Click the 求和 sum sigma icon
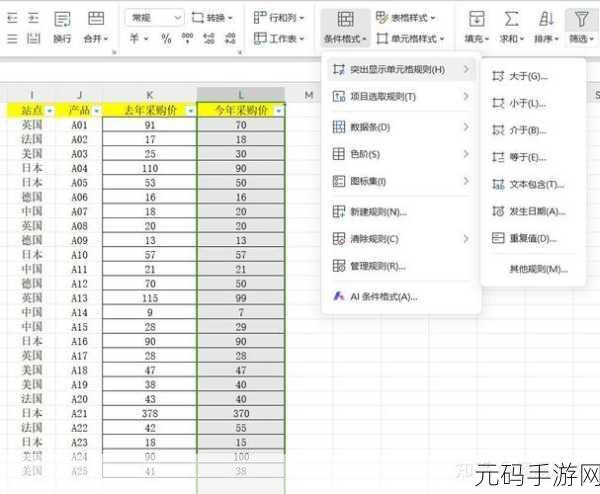The height and width of the screenshot is (494, 600). tap(511, 19)
